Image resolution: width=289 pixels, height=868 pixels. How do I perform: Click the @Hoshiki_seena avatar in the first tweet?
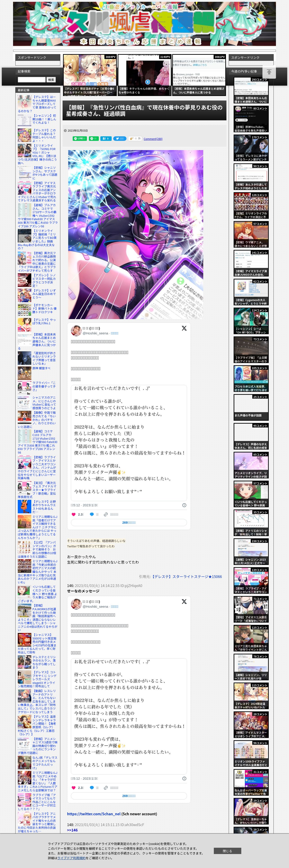tap(76, 331)
